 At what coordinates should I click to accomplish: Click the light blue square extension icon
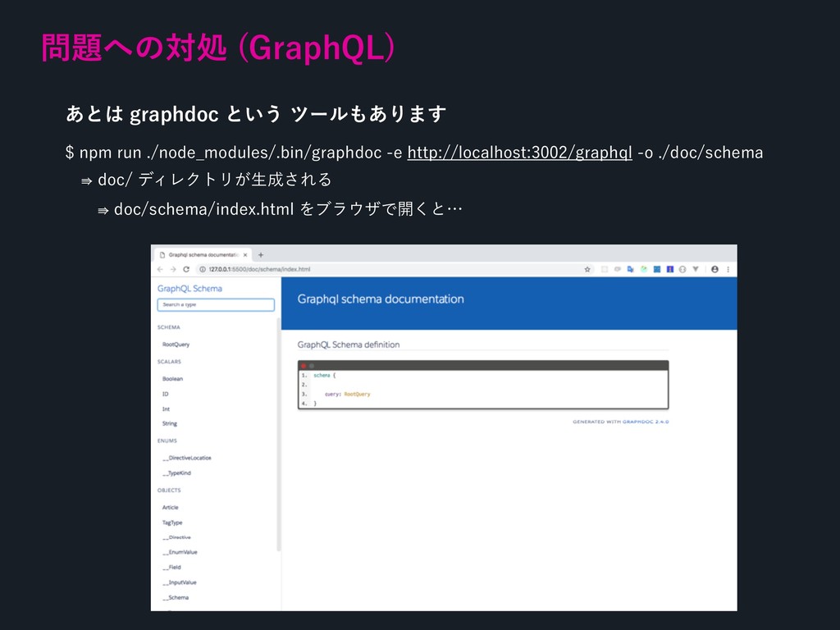[657, 269]
